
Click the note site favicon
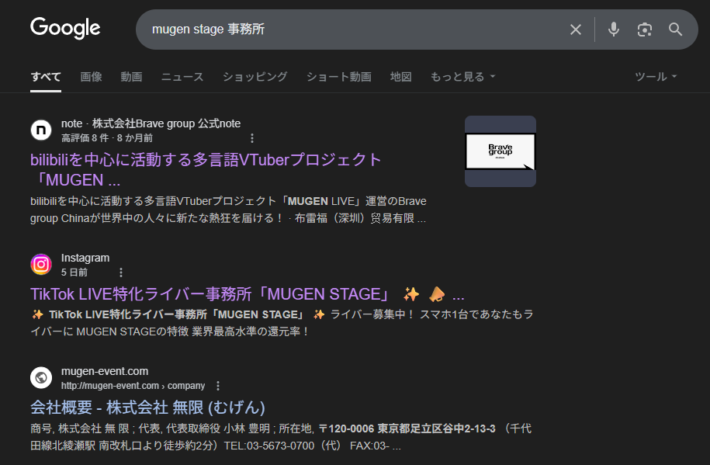[x=41, y=130]
